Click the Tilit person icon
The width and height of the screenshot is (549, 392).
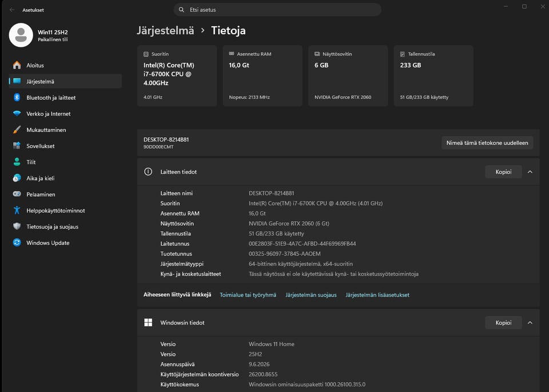[17, 162]
